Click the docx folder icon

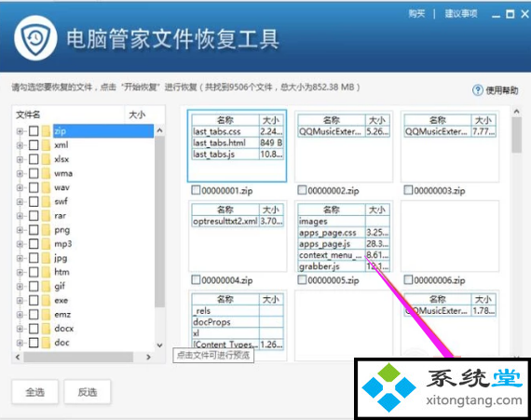[46, 329]
